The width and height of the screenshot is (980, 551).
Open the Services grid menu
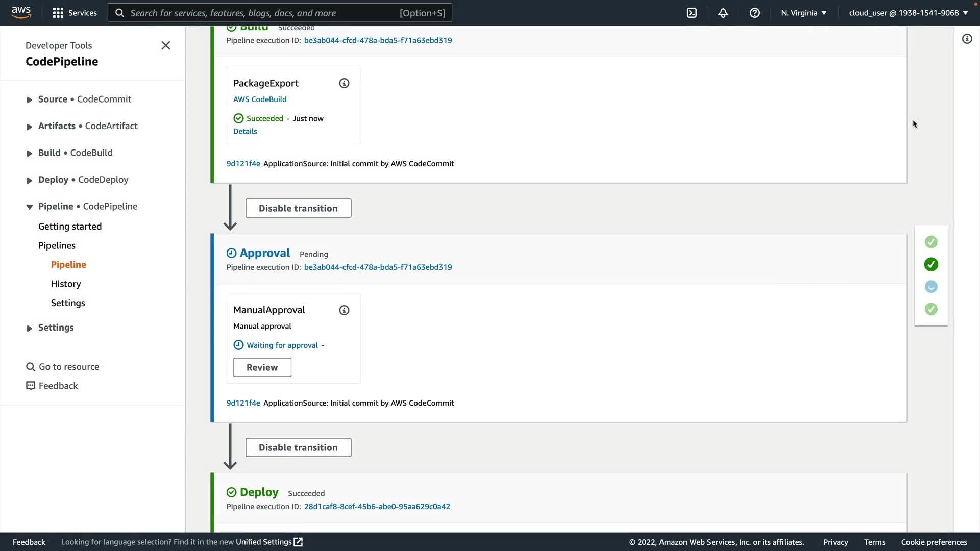pos(75,13)
